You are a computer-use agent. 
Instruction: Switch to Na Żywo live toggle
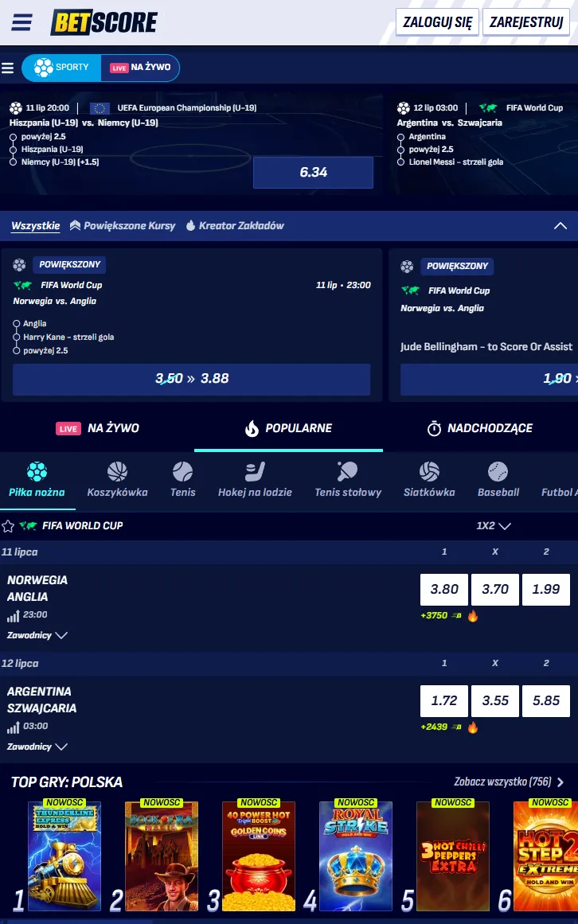[140, 68]
